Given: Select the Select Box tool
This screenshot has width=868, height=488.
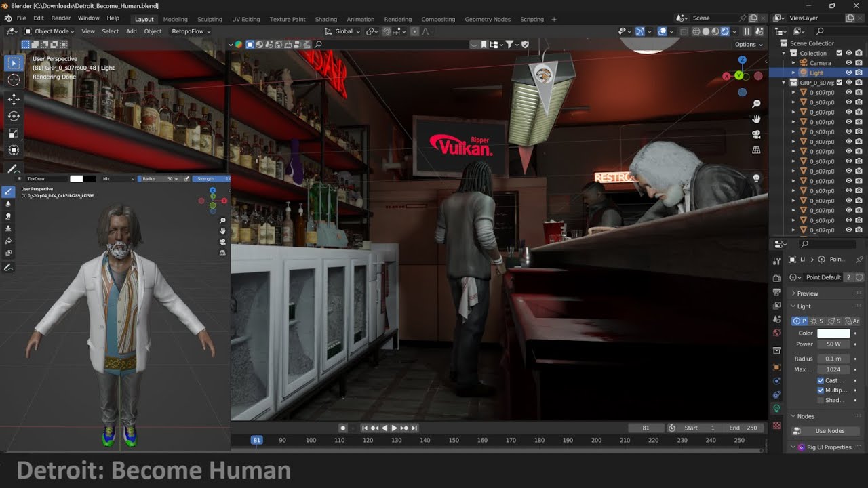Looking at the screenshot, I should point(14,63).
